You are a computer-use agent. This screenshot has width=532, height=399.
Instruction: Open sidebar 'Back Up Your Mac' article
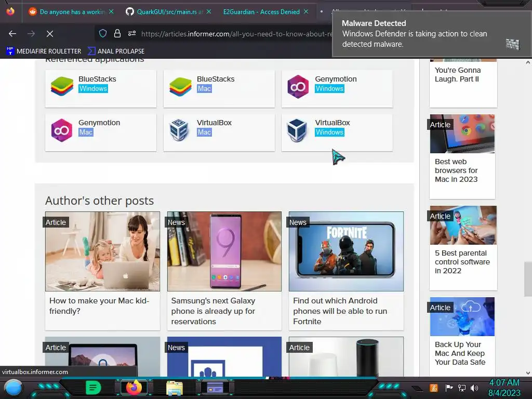[x=460, y=353]
